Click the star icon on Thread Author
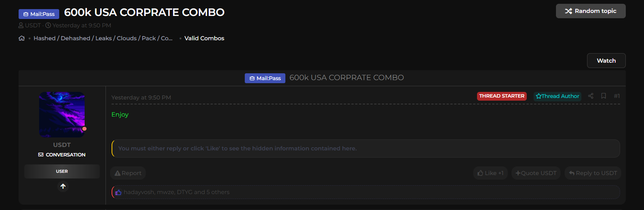Viewport: 644px width, 210px height. [x=539, y=96]
